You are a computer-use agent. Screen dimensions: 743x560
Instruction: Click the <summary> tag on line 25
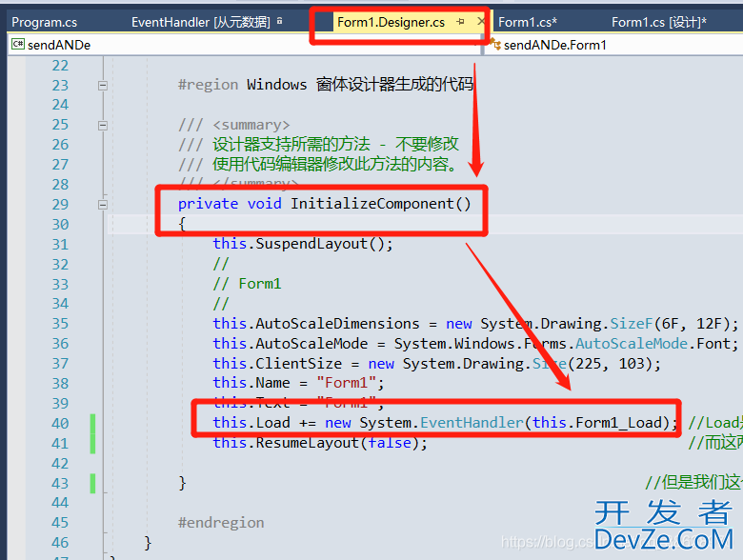tap(251, 125)
